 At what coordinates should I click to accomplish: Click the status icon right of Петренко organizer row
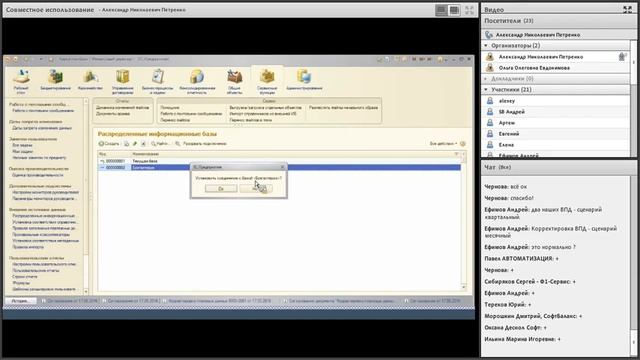622,57
